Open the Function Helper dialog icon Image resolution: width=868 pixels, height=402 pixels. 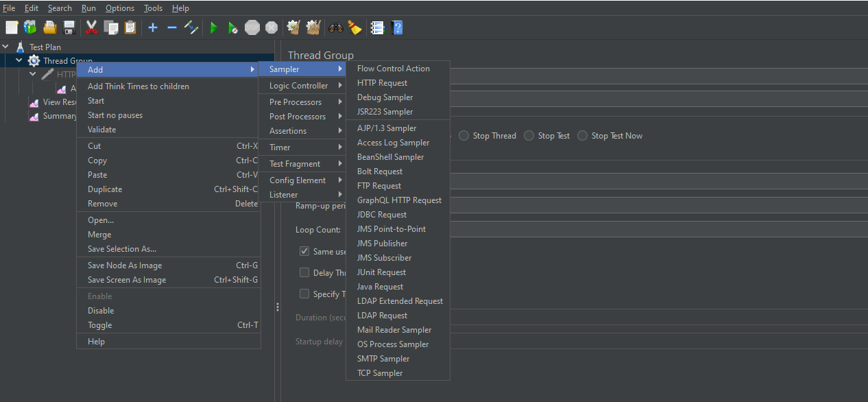point(377,27)
